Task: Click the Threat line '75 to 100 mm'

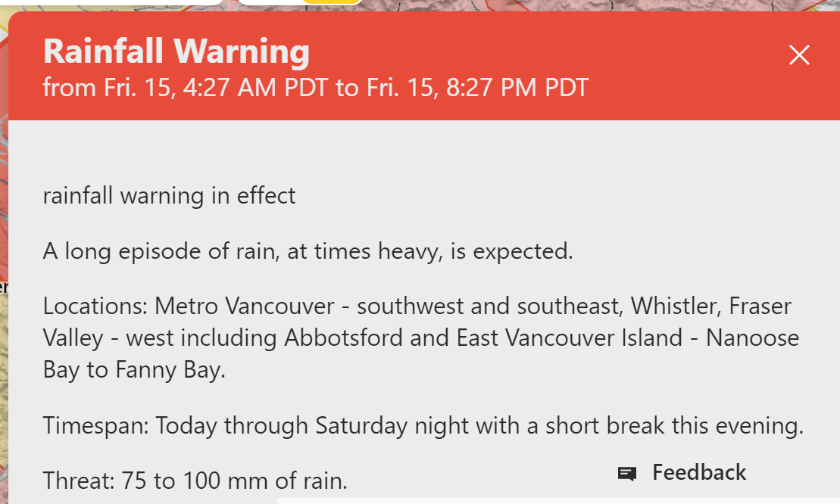Action: [x=195, y=480]
